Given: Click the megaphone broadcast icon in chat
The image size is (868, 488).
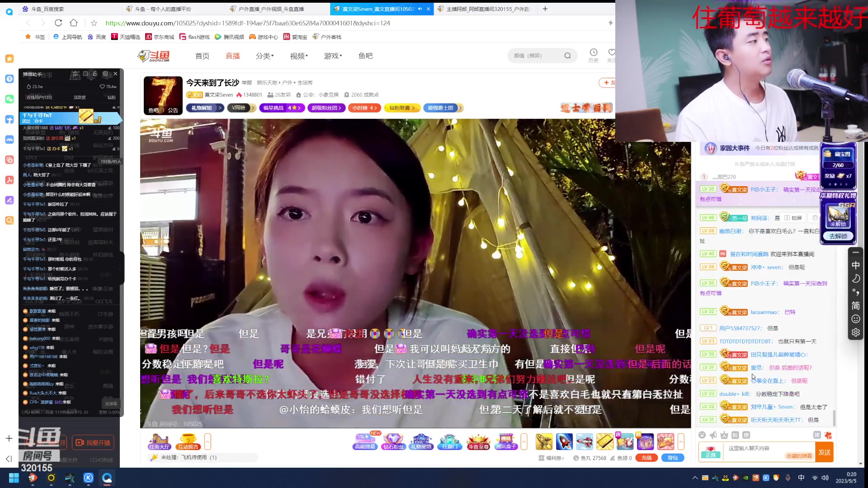Looking at the screenshot, I should 713,435.
